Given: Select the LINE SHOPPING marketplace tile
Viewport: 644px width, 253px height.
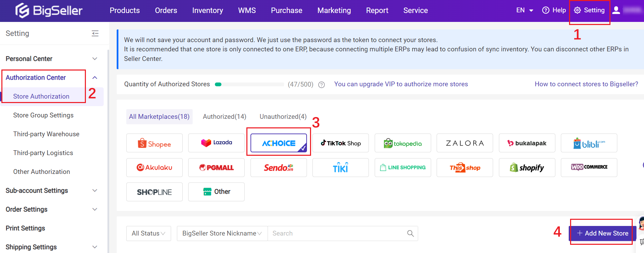Looking at the screenshot, I should coord(403,168).
